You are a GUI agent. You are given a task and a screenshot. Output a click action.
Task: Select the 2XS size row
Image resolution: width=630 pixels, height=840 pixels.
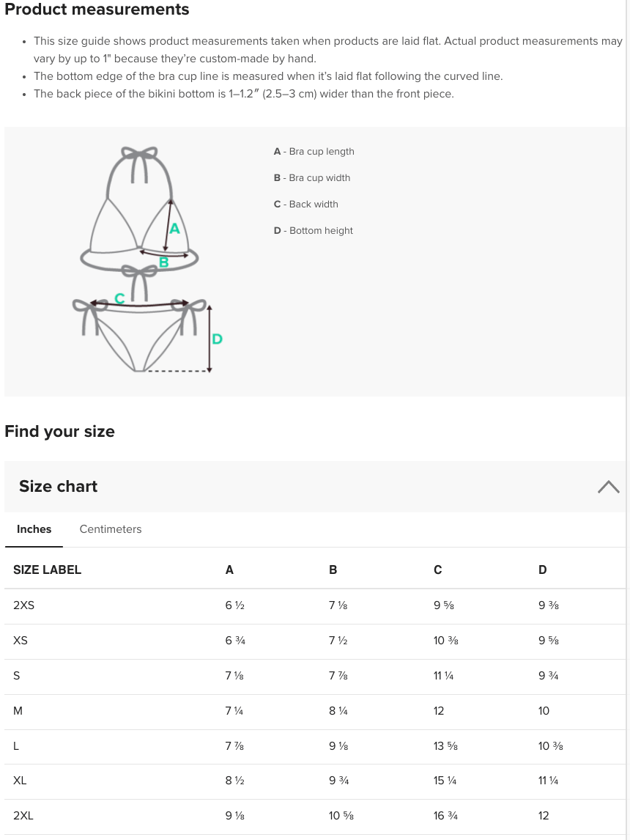[x=315, y=606]
